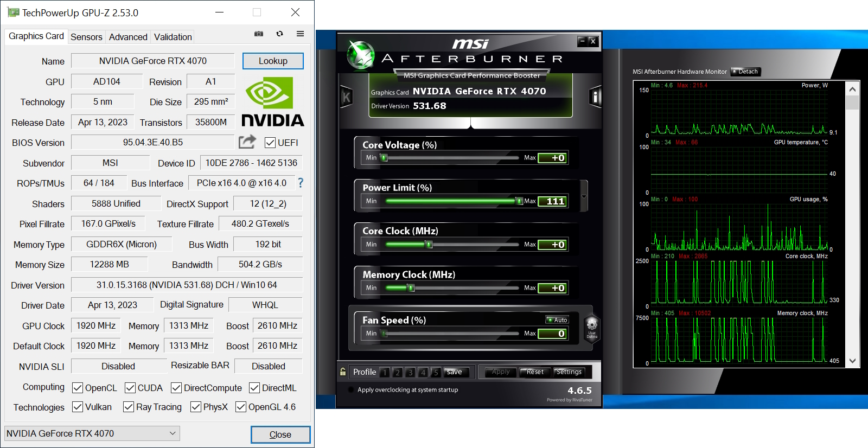Click the Lookup button

pos(273,61)
